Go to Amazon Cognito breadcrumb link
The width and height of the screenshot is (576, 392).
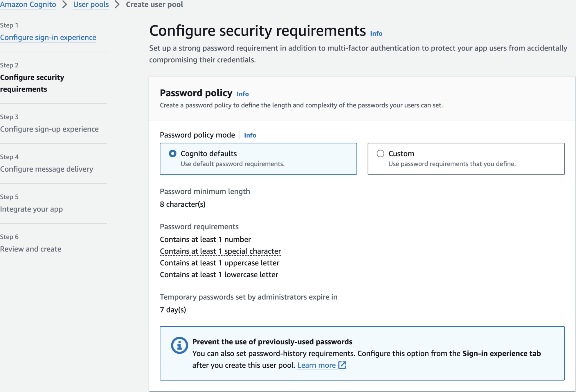coord(28,5)
